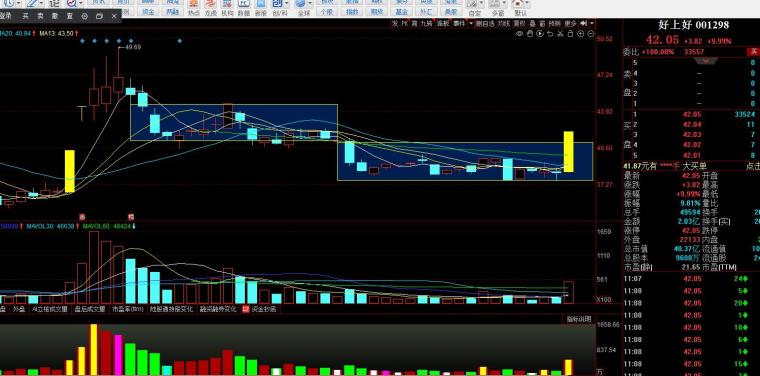This screenshot has width=760, height=376.
Task: Click the undo arrow icon above chart
Action: point(550,33)
